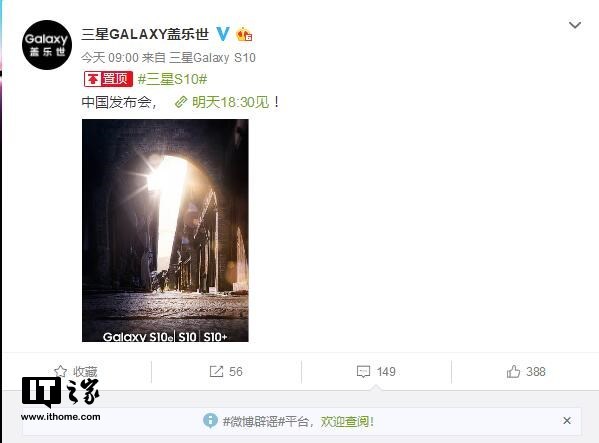Follow the 明天18:30见 link

point(230,102)
